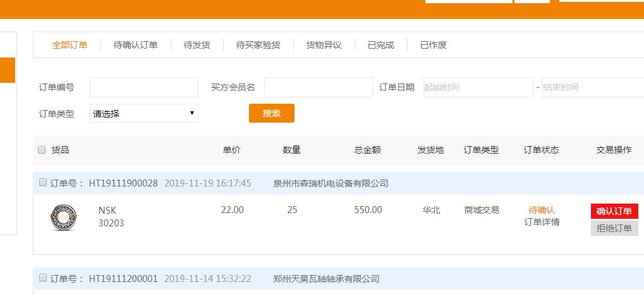Image resolution: width=644 pixels, height=294 pixels.
Task: Show the 货物异议 tab
Action: 324,45
